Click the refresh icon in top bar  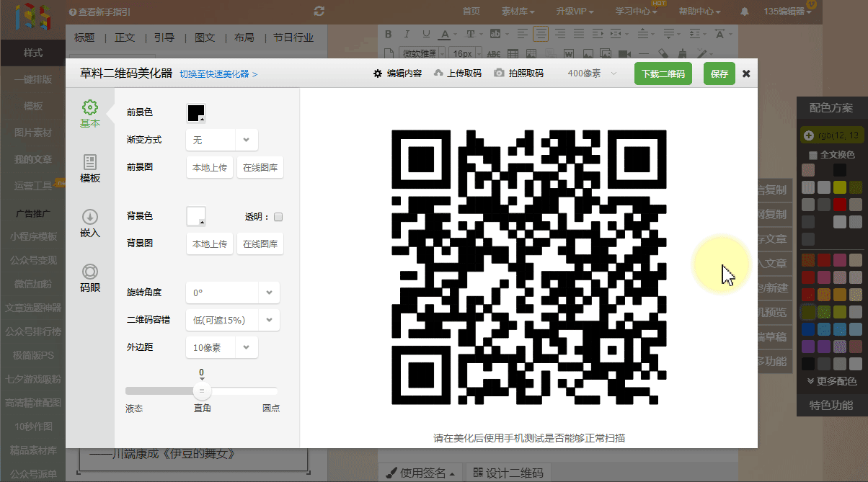pyautogui.click(x=319, y=11)
